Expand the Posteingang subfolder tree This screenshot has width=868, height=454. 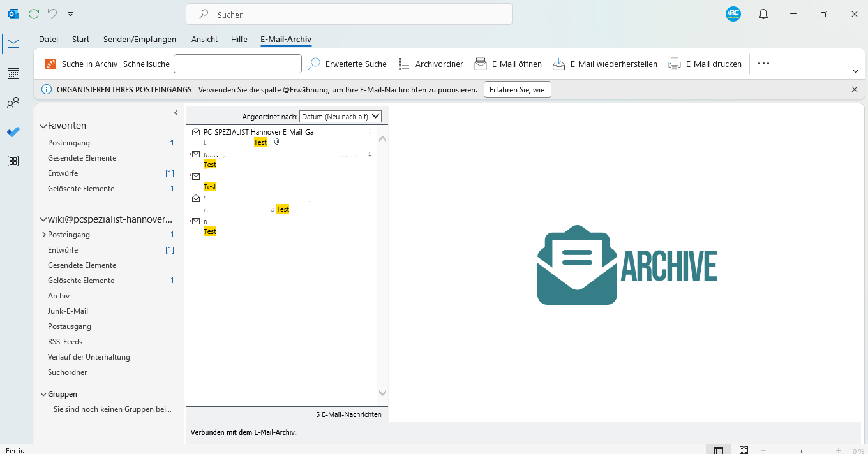point(43,235)
